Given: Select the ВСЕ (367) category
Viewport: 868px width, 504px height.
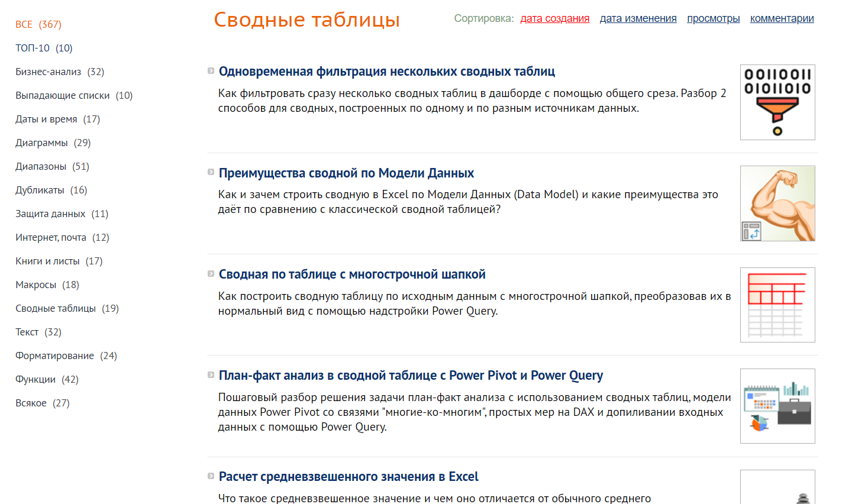Looking at the screenshot, I should click(38, 24).
